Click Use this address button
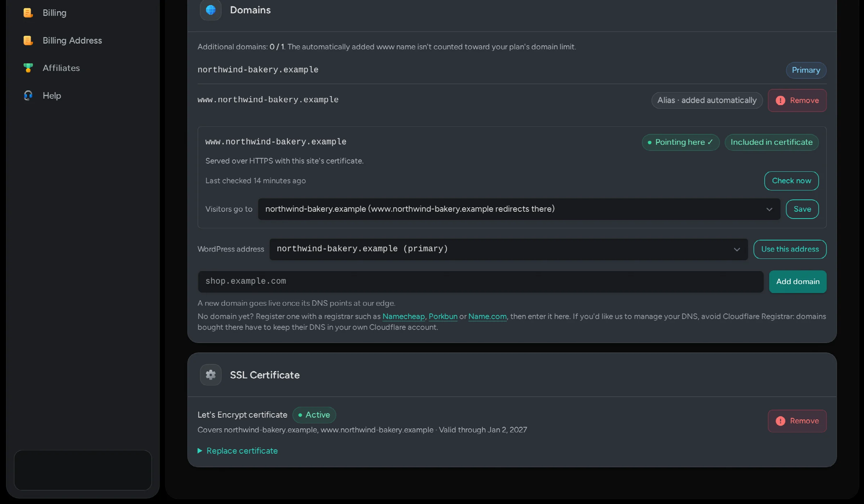864x504 pixels. pyautogui.click(x=790, y=249)
